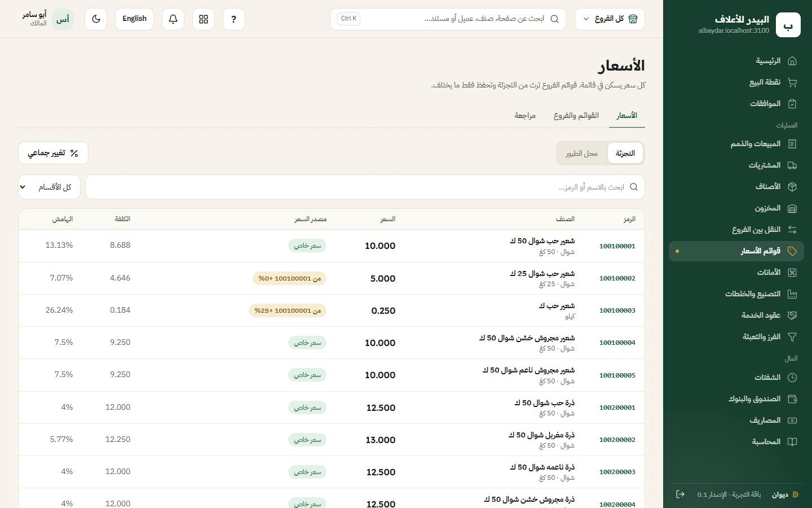Image resolution: width=812 pixels, height=508 pixels.
Task: Click the التصنيع والخلطات factory icon
Action: (792, 294)
